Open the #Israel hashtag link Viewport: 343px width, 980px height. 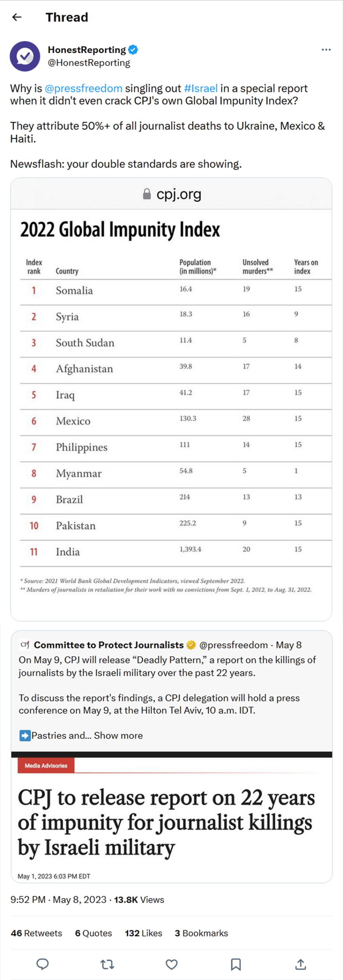pos(201,88)
